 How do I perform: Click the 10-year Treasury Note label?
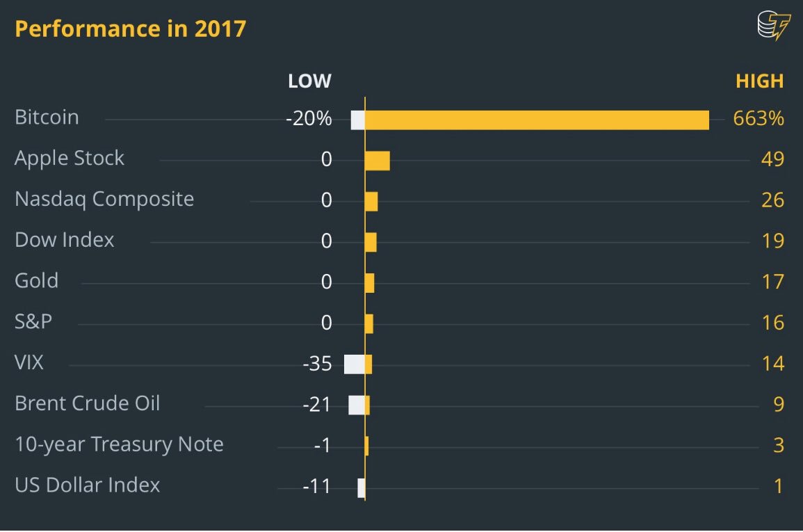tap(119, 444)
